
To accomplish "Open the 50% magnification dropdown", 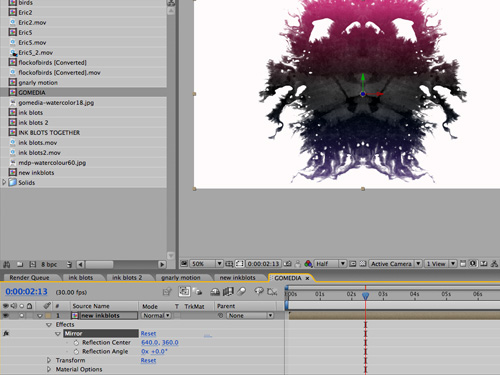I will click(x=207, y=264).
